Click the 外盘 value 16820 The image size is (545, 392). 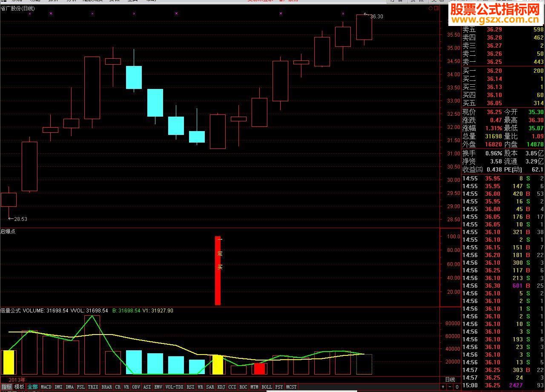(493, 144)
